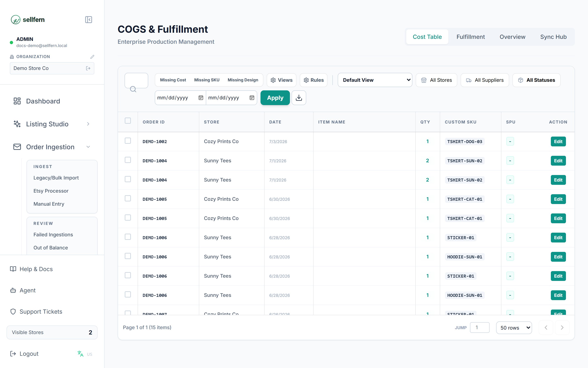
Task: Open Out of Balance menu item
Action: pos(51,248)
